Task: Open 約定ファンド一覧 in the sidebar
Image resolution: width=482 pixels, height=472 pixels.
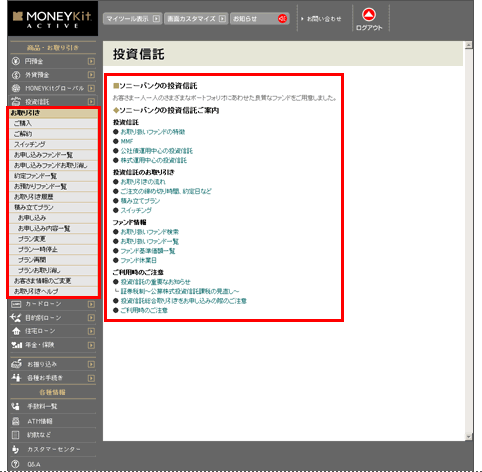Action: pyautogui.click(x=53, y=176)
